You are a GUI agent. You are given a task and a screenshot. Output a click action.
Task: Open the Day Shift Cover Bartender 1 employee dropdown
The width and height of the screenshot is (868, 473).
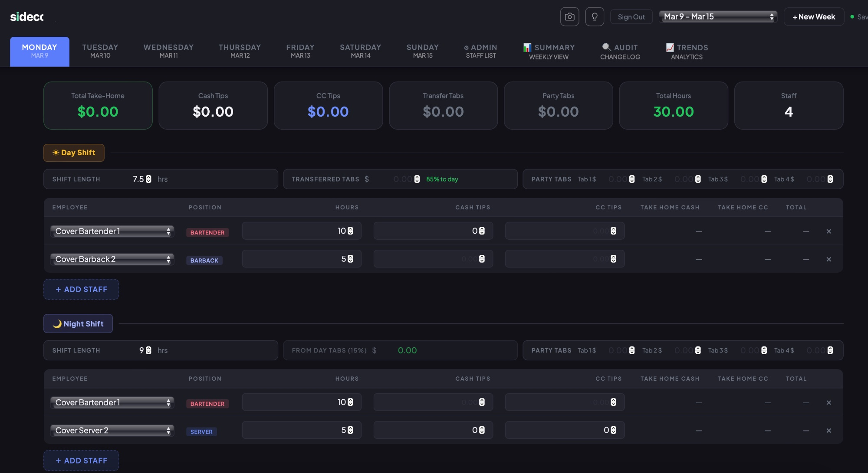(x=112, y=232)
